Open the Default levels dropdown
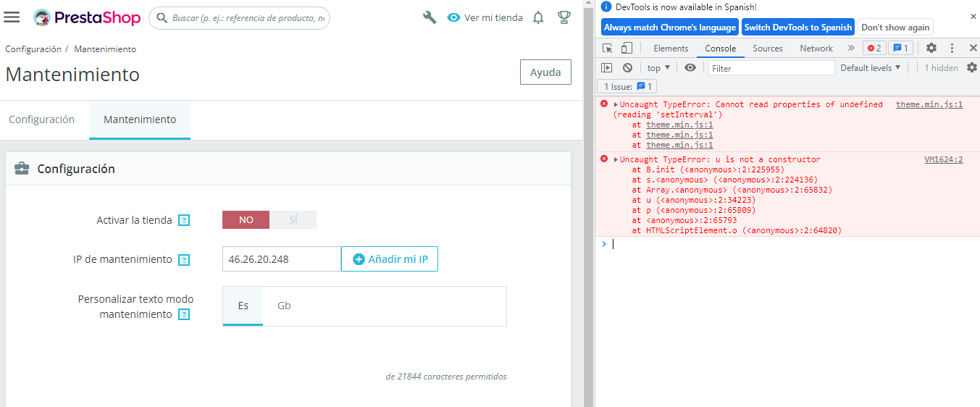Image resolution: width=980 pixels, height=407 pixels. pos(871,67)
